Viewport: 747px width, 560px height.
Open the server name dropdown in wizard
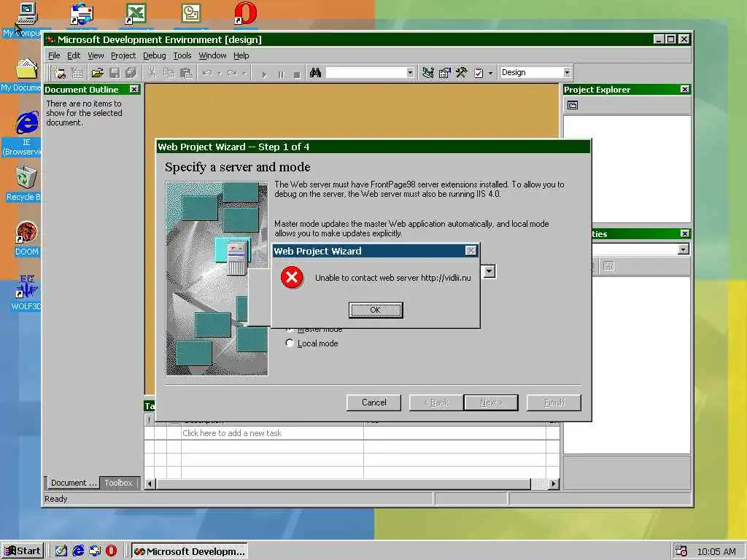(489, 271)
